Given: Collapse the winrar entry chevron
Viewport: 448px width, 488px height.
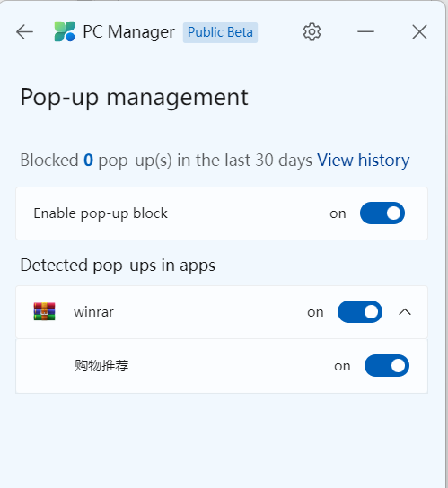Looking at the screenshot, I should point(405,312).
